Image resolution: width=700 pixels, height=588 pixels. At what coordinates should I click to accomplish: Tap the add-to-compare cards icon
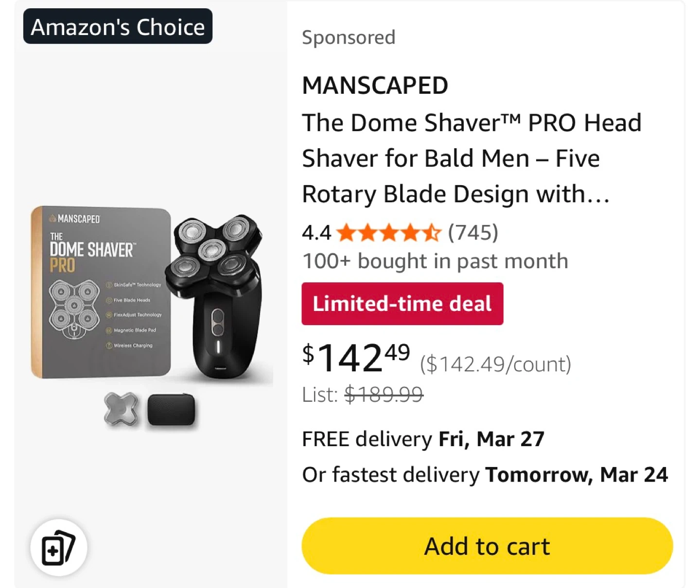click(x=58, y=548)
